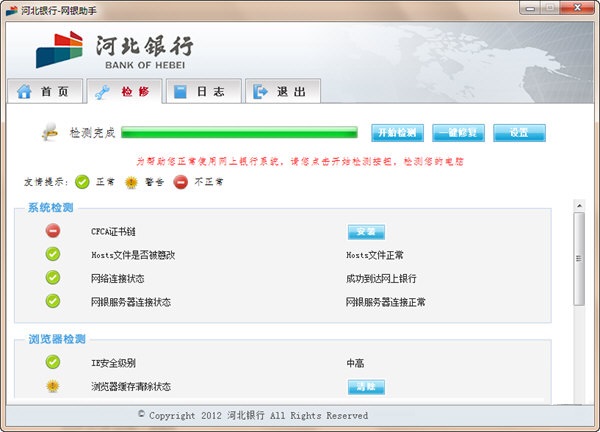Screen dimensions: 600x432
Task: Click the 成功到达网上银行 result text
Action: pyautogui.click(x=381, y=279)
